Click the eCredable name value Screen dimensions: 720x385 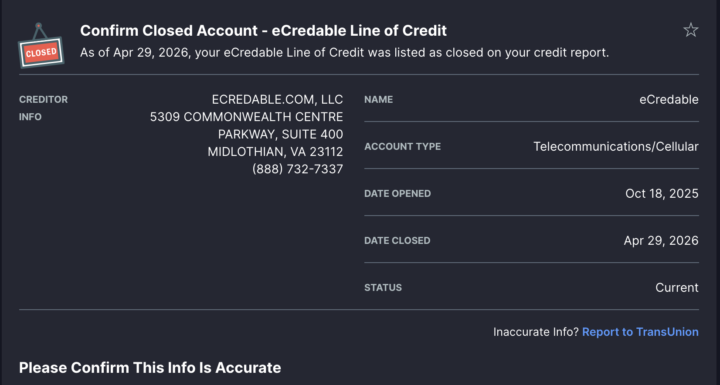click(x=669, y=99)
